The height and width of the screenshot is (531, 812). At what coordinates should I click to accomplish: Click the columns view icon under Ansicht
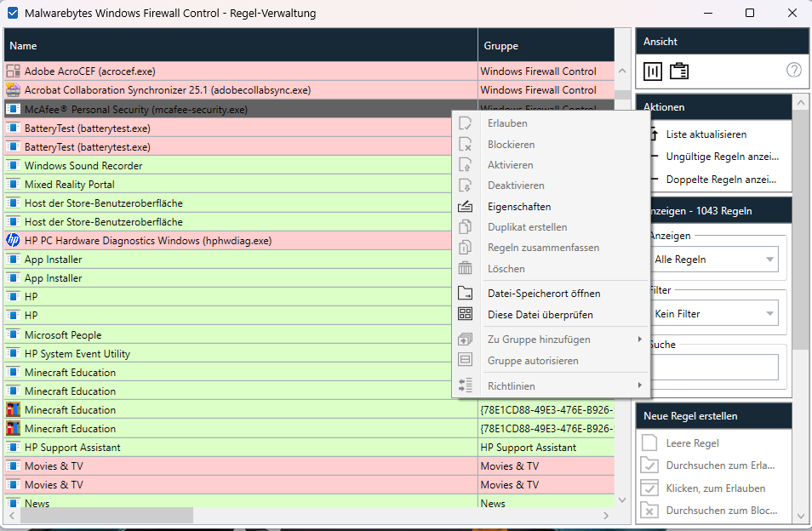click(653, 71)
